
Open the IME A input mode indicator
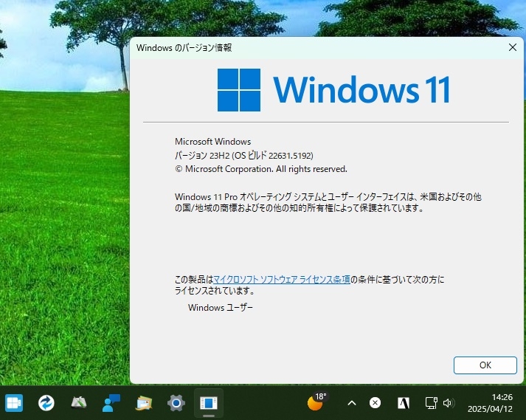(404, 402)
